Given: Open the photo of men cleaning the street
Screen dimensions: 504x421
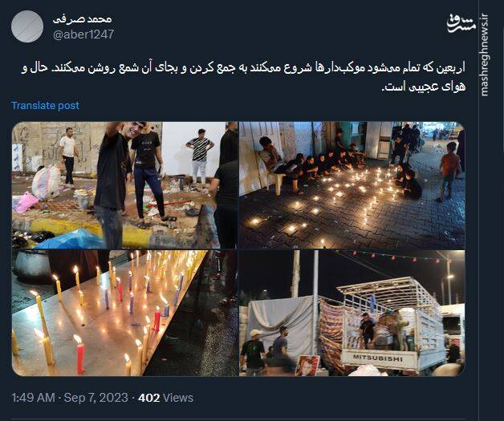Looking at the screenshot, I should click(x=124, y=185).
